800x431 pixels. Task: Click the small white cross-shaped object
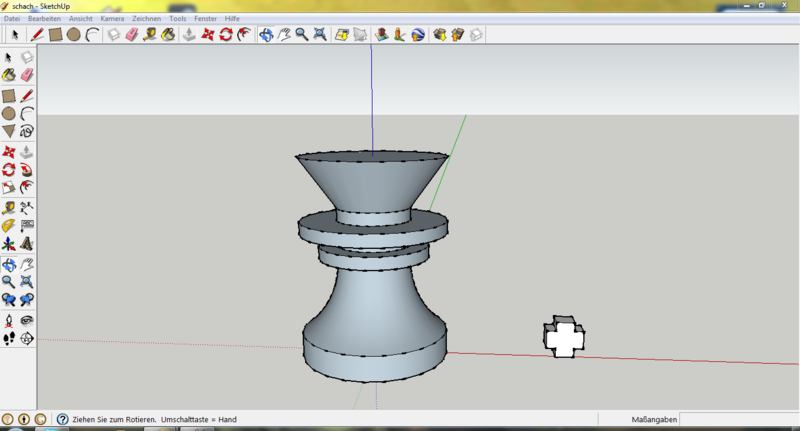coord(564,337)
